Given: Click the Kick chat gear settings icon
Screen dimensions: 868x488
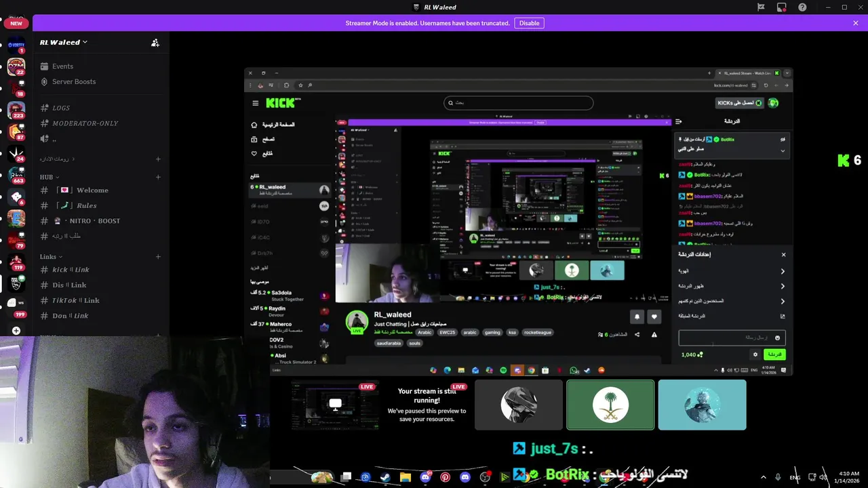Looking at the screenshot, I should pyautogui.click(x=755, y=354).
